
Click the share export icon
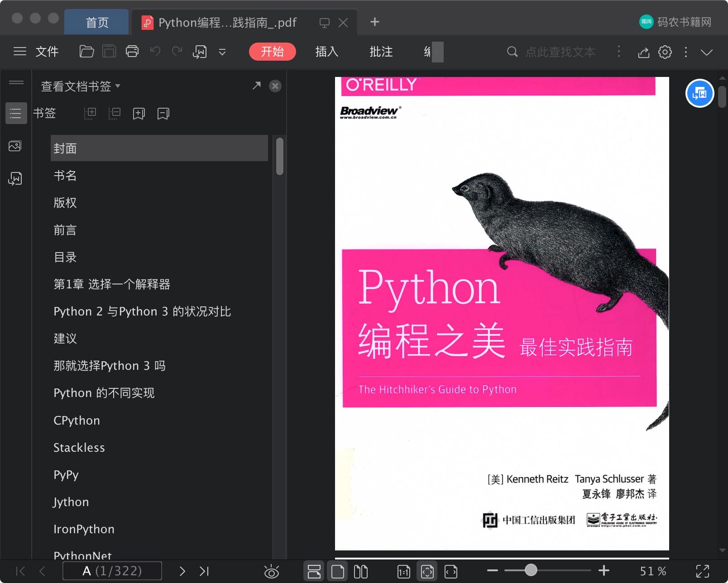644,52
